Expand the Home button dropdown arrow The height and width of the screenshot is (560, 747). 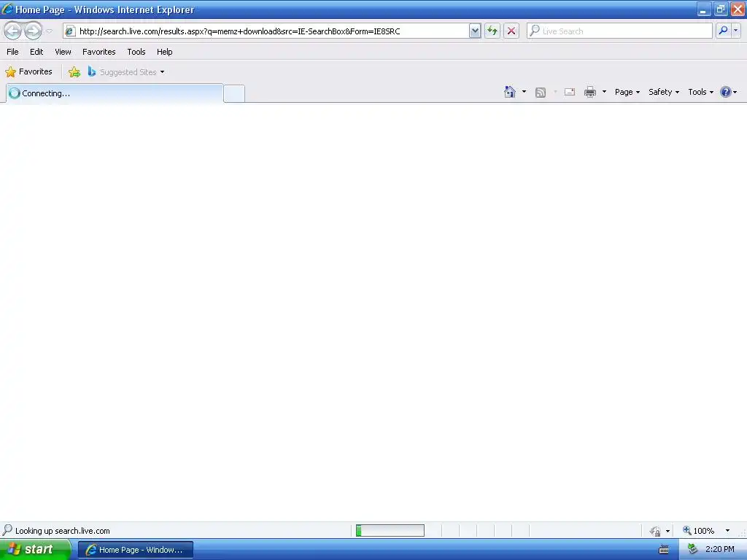pyautogui.click(x=524, y=92)
